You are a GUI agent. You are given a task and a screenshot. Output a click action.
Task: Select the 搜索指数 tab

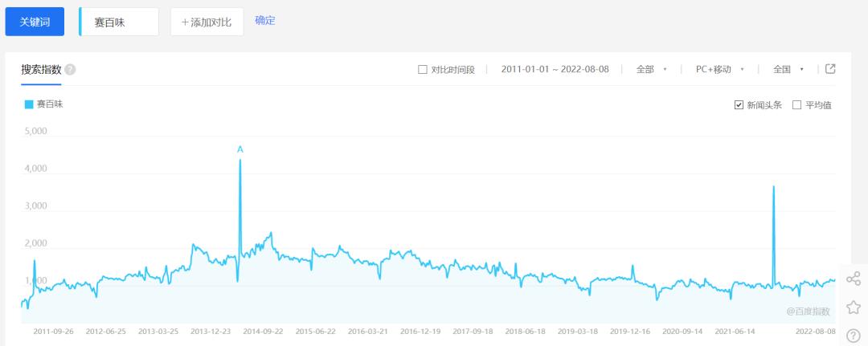point(41,69)
